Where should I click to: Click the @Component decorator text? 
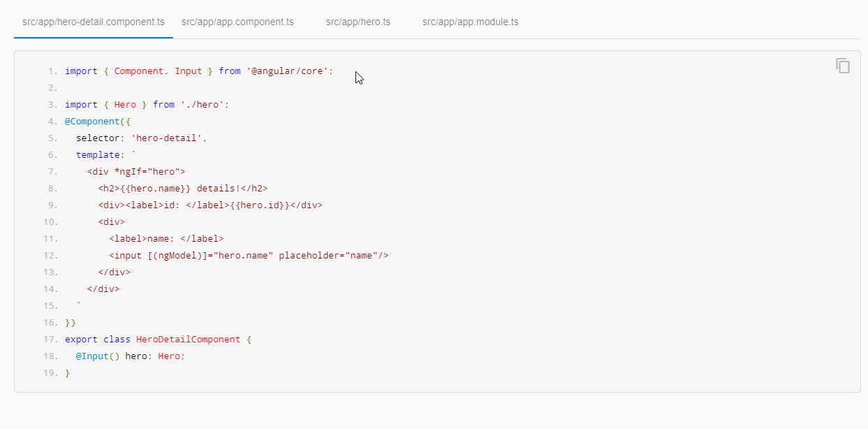click(x=92, y=122)
